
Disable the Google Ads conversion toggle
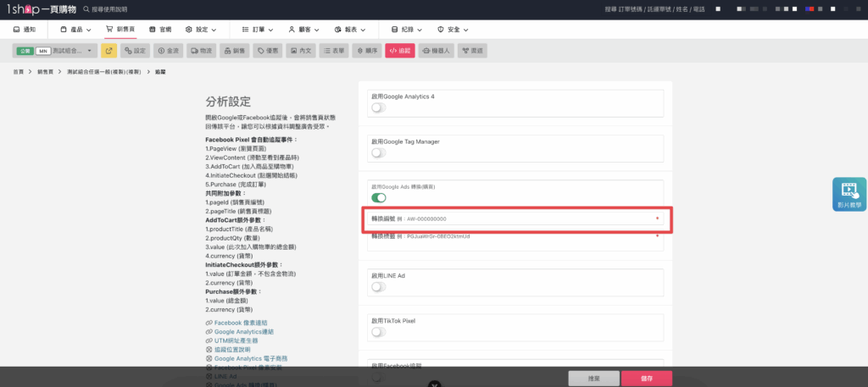click(378, 197)
